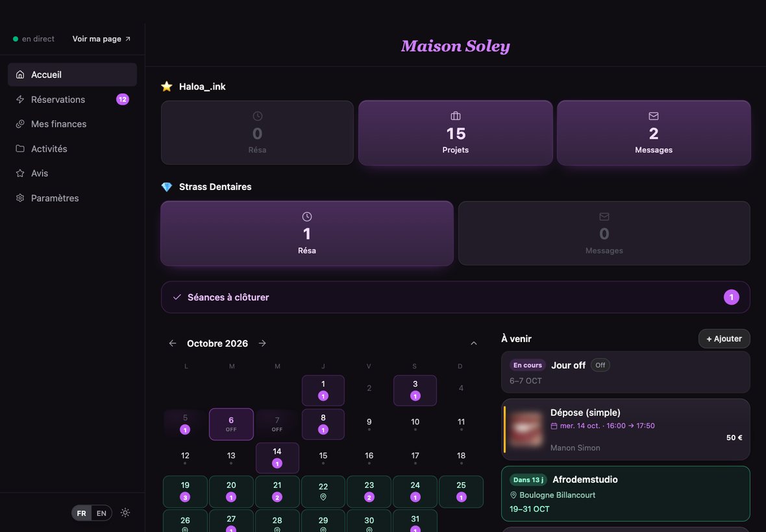Select October 22 with location pin
The width and height of the screenshot is (766, 532).
(323, 492)
